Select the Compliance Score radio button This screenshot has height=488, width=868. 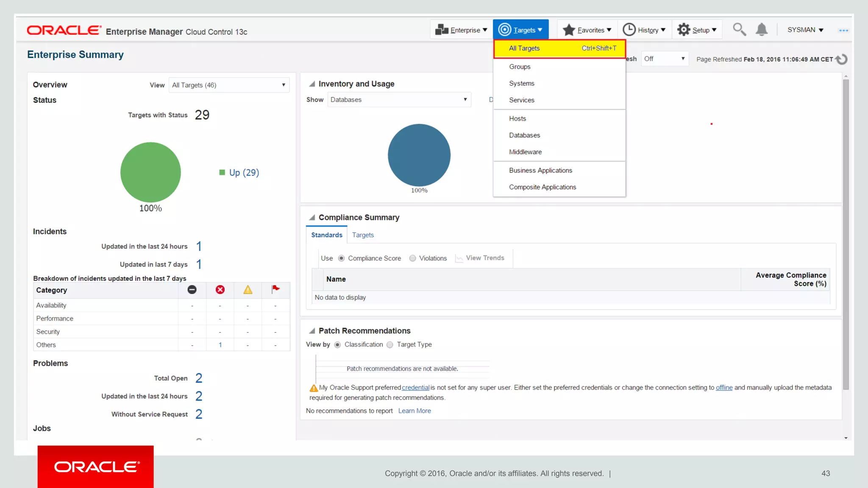pyautogui.click(x=341, y=258)
